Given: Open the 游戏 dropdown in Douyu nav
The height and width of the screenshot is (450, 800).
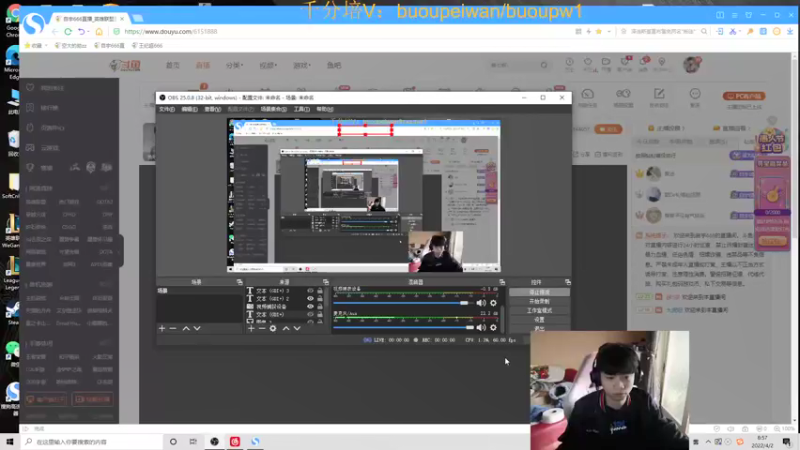Looking at the screenshot, I should pyautogui.click(x=302, y=65).
